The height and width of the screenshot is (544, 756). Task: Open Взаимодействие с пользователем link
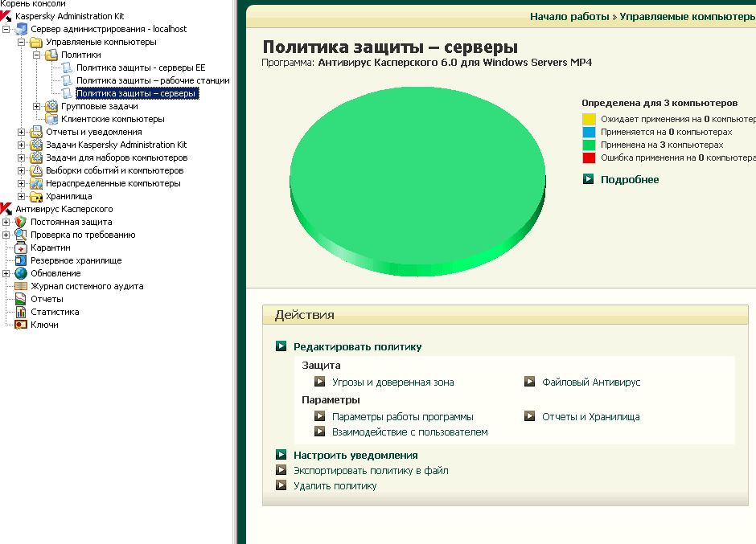(x=410, y=432)
